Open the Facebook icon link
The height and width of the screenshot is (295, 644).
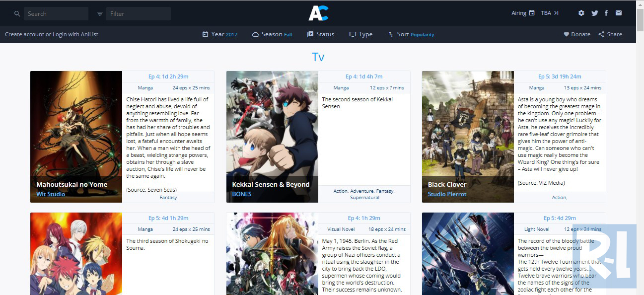tap(606, 13)
